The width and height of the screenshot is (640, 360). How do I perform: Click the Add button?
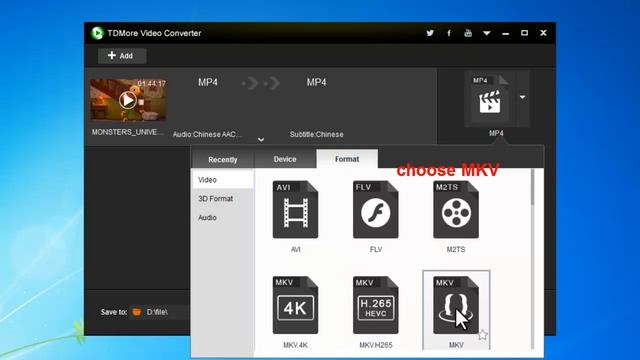click(122, 56)
